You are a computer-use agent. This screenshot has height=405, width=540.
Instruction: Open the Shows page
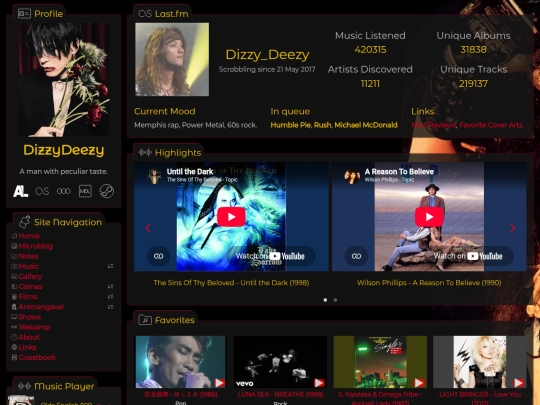pos(30,317)
